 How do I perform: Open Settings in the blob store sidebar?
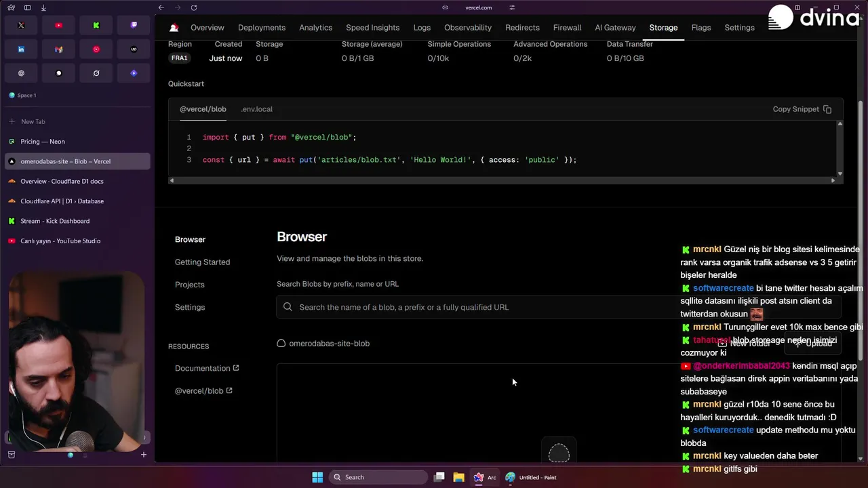pos(190,308)
